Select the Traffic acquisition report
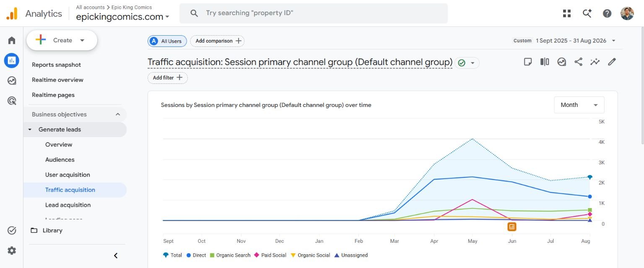Image resolution: width=644 pixels, height=268 pixels. pos(75,190)
